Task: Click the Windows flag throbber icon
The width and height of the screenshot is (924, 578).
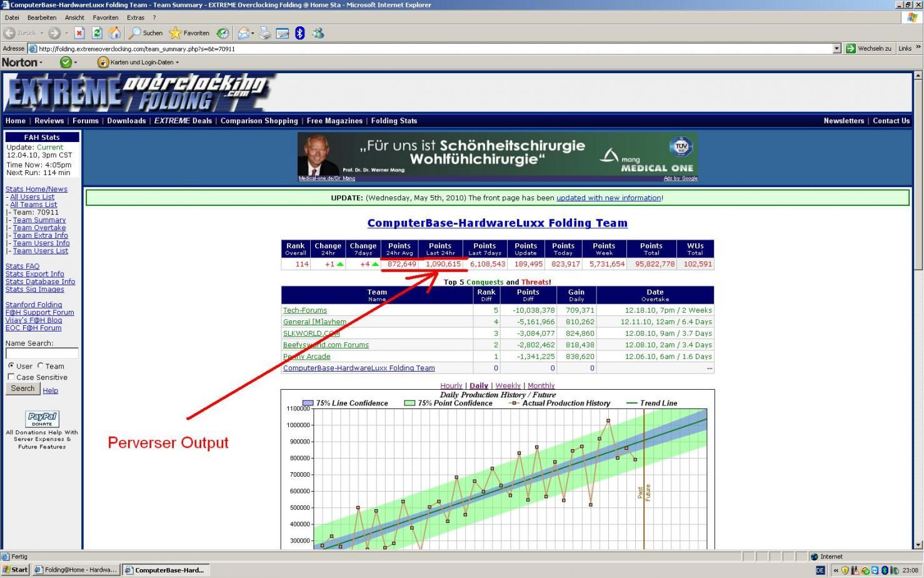Action: tap(913, 18)
